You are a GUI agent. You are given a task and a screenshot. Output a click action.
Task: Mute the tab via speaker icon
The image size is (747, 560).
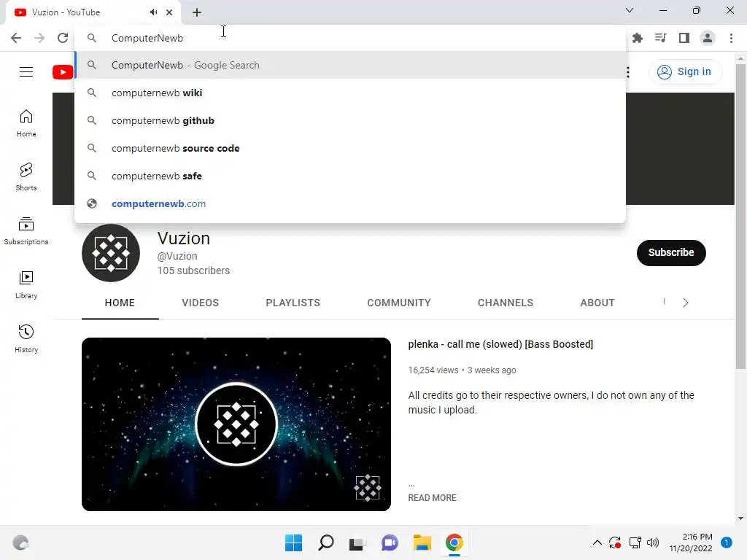[153, 12]
